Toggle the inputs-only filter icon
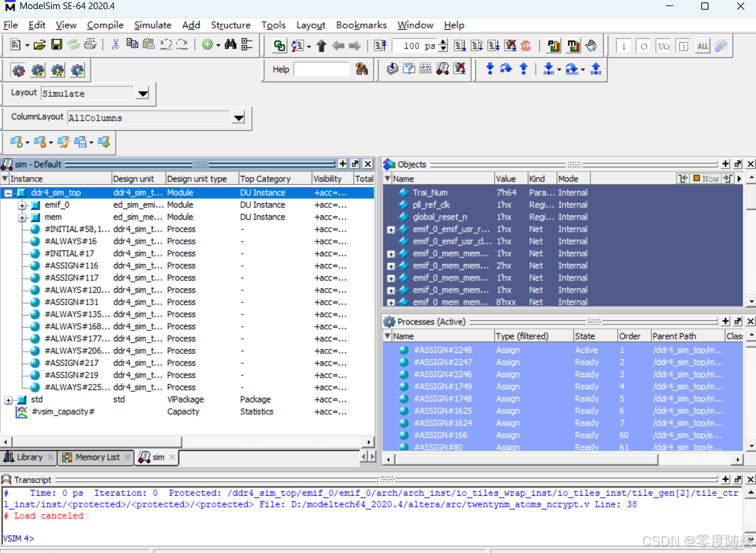This screenshot has height=553, width=756. [623, 46]
